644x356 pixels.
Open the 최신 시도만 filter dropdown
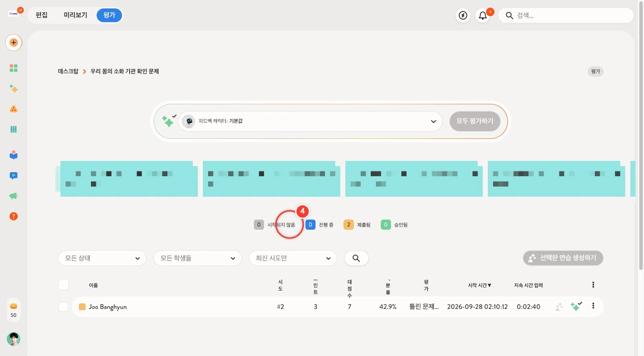(293, 258)
